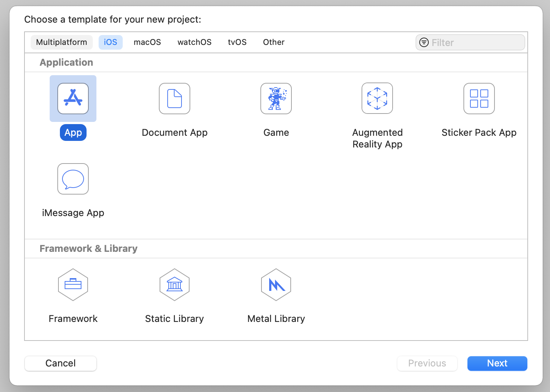Click the filter icon in search field

(424, 42)
